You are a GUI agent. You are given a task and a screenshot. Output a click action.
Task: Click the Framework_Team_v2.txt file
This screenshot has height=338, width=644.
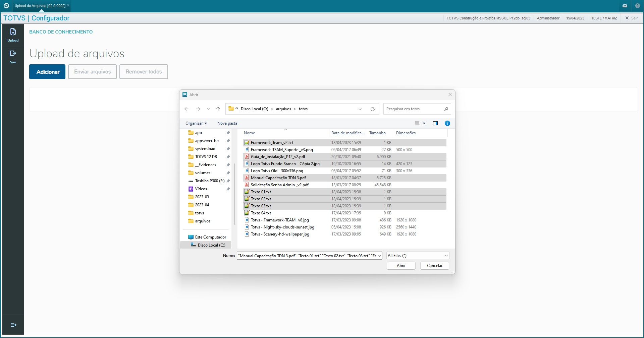[x=344, y=143]
